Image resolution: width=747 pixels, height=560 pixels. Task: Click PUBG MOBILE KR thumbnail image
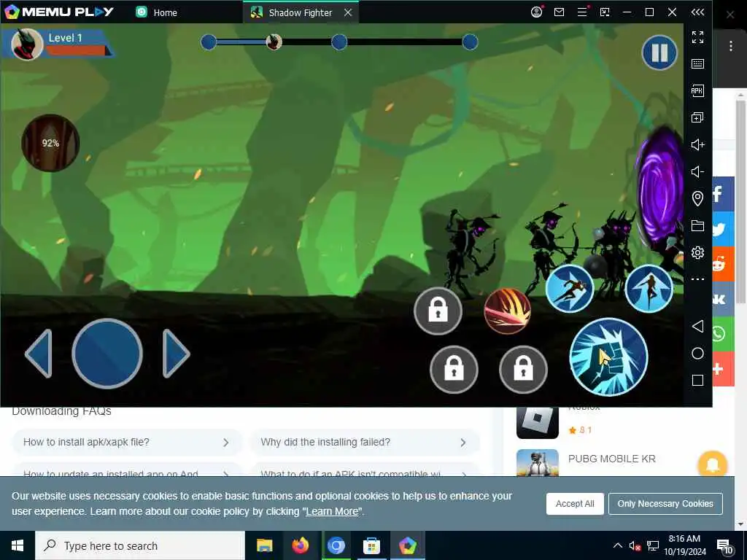point(538,463)
